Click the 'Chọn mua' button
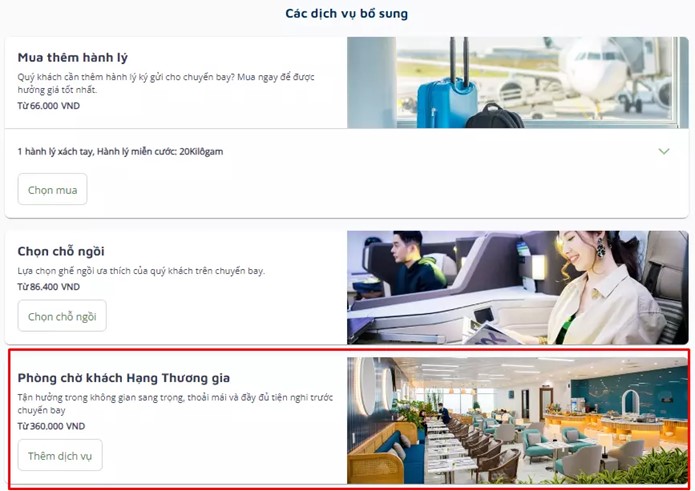 coord(52,189)
